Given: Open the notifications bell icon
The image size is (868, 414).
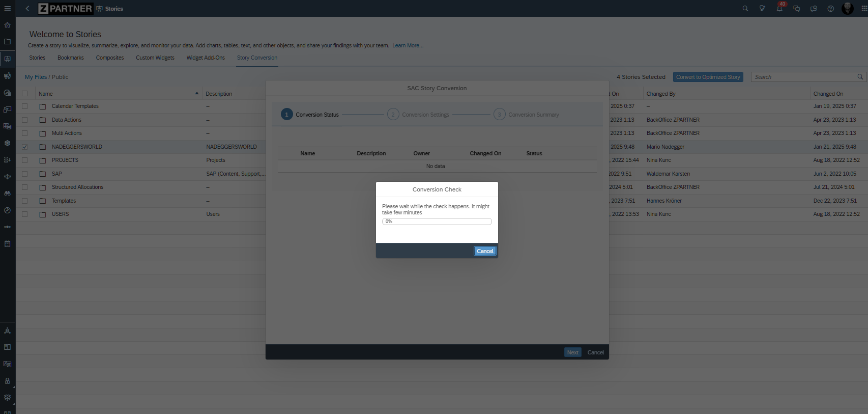Looking at the screenshot, I should point(779,9).
